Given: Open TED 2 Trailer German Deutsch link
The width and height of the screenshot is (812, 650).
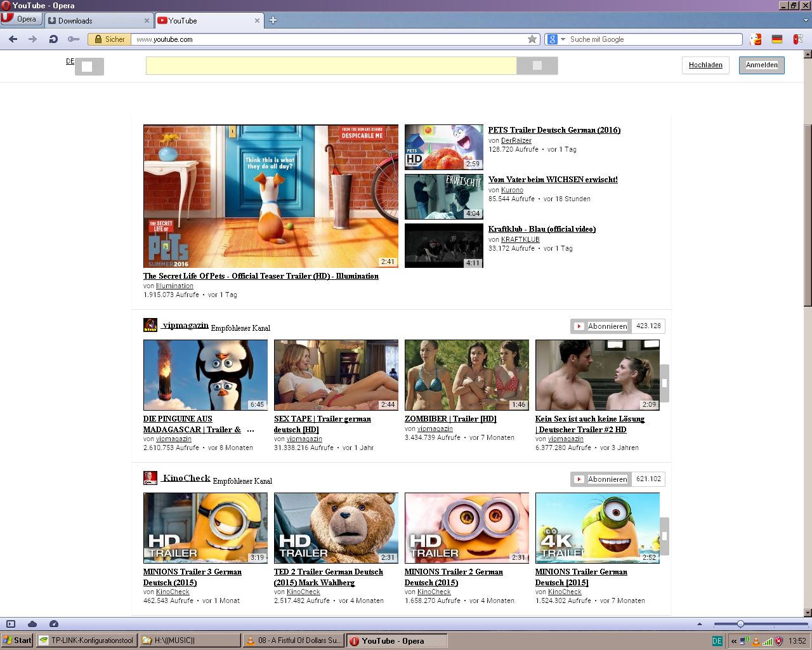Looking at the screenshot, I should tap(329, 577).
